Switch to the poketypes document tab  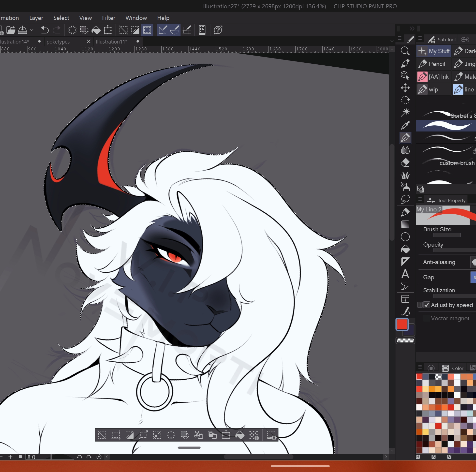(x=58, y=42)
